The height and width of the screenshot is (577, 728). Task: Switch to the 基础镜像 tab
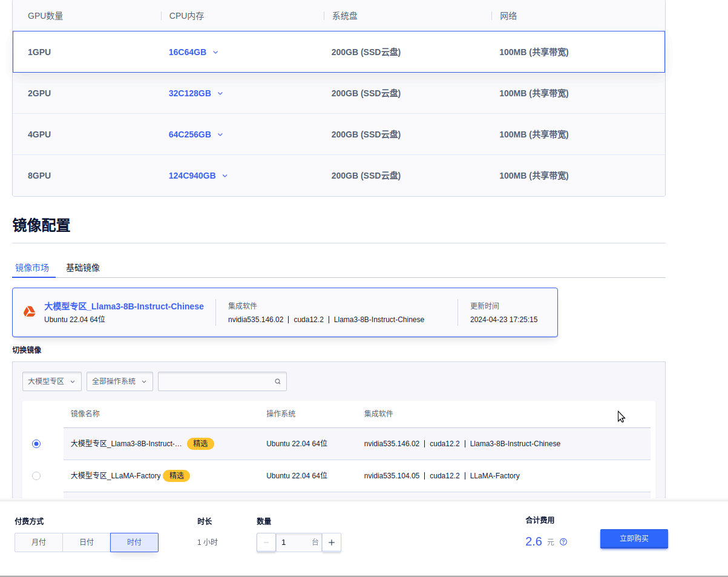click(83, 267)
